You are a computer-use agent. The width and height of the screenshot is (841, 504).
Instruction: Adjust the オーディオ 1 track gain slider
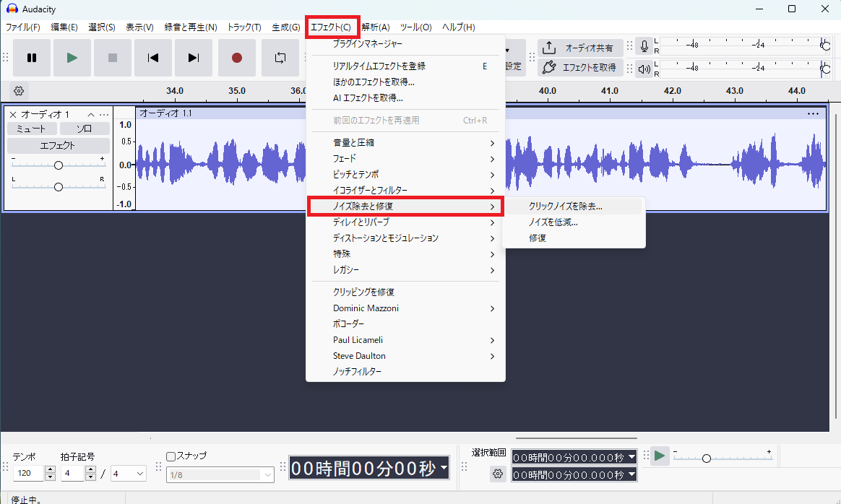(59, 165)
